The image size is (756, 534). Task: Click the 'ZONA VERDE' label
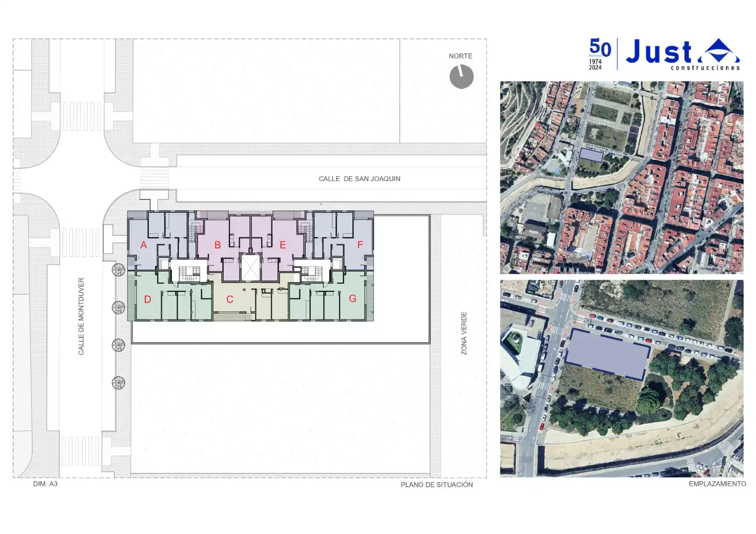click(464, 333)
